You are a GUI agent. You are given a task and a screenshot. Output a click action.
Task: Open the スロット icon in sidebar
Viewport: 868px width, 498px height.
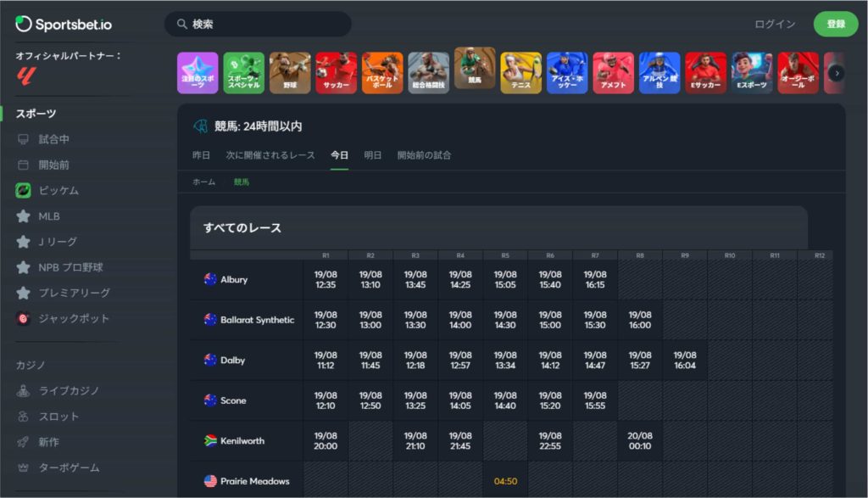tap(23, 417)
